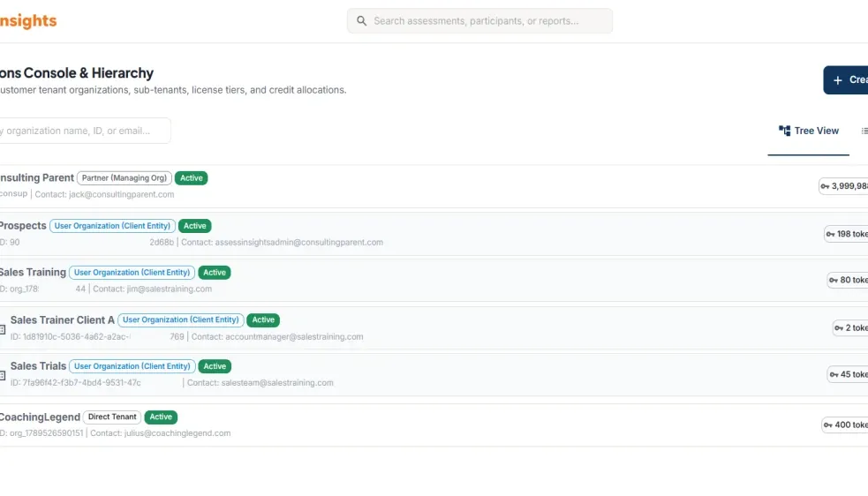
Task: Click salesteam@salestraining.com contact text
Action: [x=277, y=383]
